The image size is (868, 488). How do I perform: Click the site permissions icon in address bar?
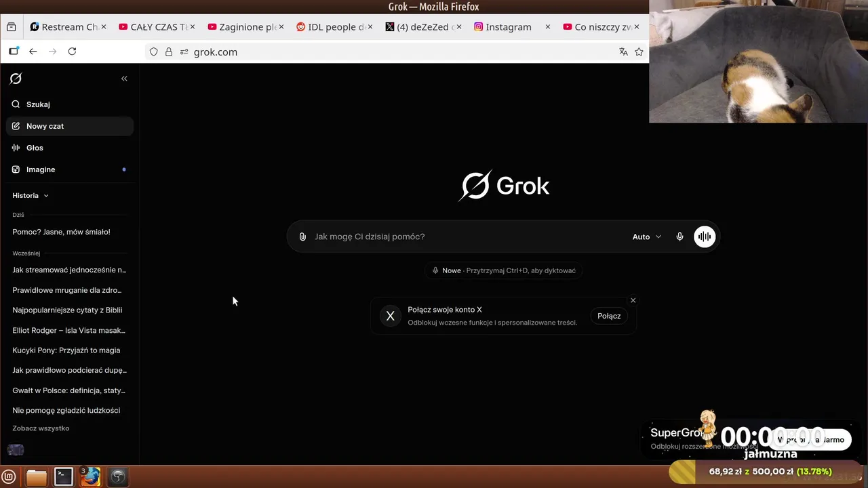click(184, 52)
